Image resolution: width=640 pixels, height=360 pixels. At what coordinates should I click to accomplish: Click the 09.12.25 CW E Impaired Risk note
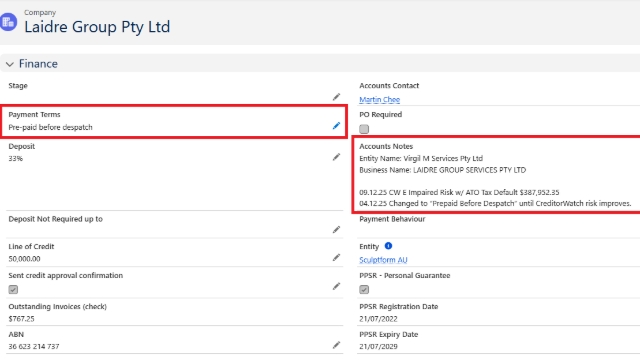click(459, 192)
